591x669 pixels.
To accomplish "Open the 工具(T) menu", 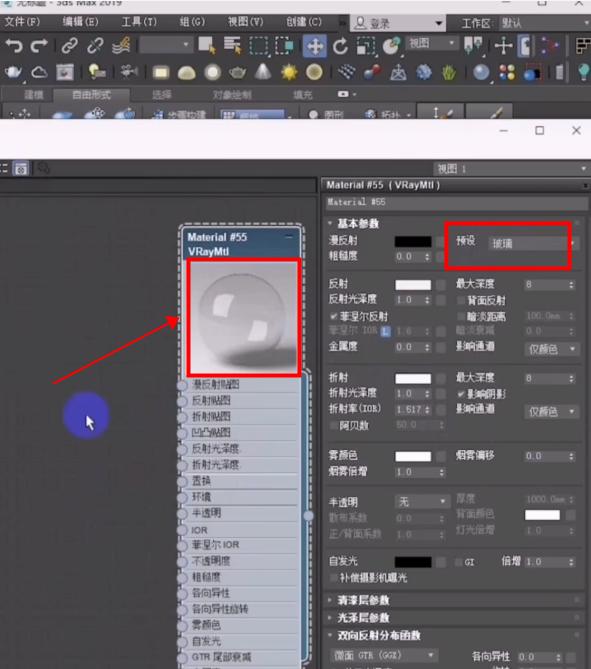I will point(139,22).
